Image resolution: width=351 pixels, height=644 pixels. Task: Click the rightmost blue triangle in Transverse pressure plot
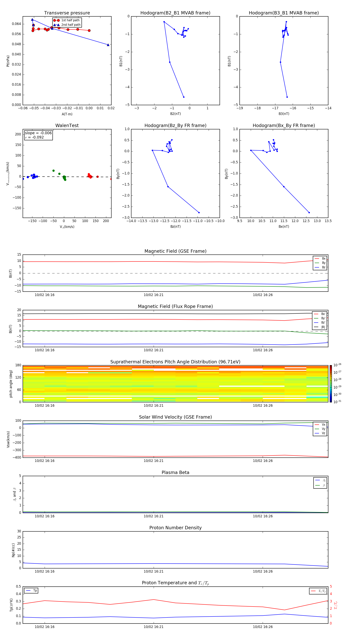pyautogui.click(x=108, y=45)
